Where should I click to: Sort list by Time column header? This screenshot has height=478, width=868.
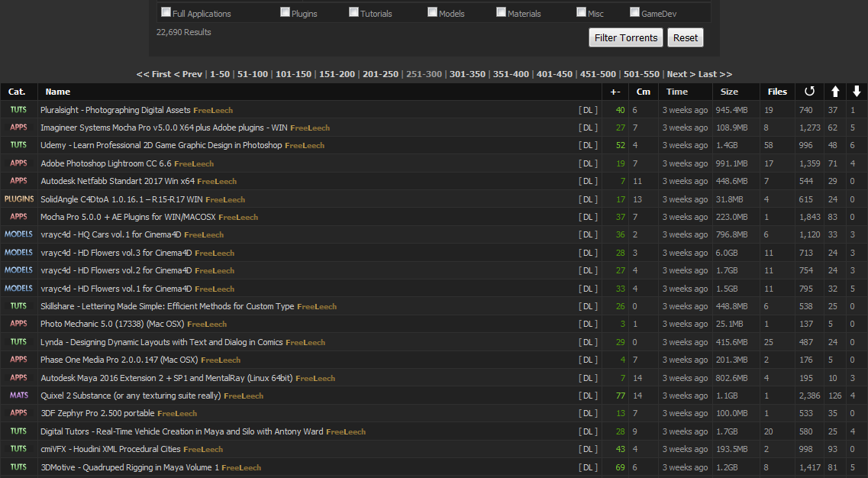(x=676, y=92)
